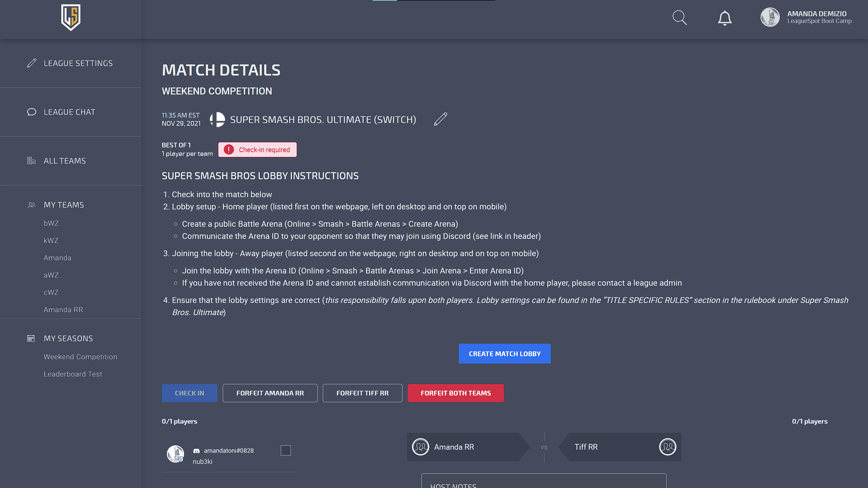Image resolution: width=868 pixels, height=488 pixels.
Task: Click the pencil icon beside League Settings
Action: click(x=32, y=63)
